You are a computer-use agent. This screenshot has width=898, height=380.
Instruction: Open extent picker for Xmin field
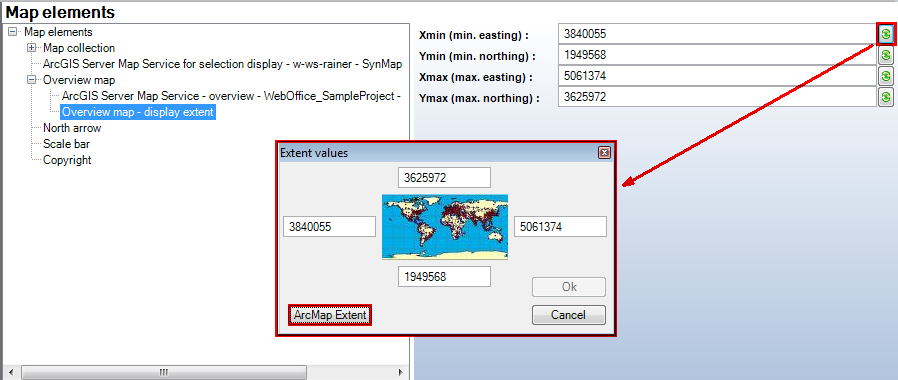886,34
